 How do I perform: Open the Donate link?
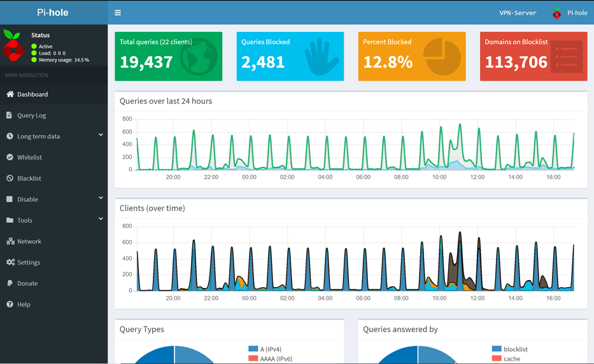[53, 283]
